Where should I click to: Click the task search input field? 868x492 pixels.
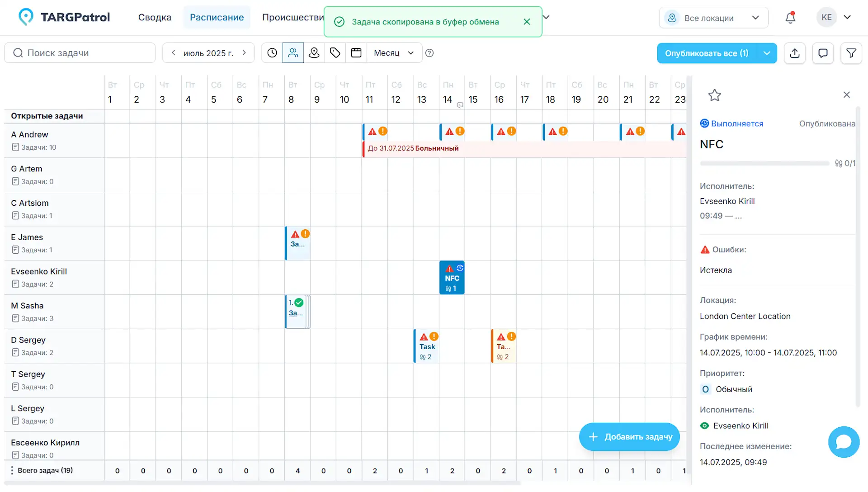(80, 52)
